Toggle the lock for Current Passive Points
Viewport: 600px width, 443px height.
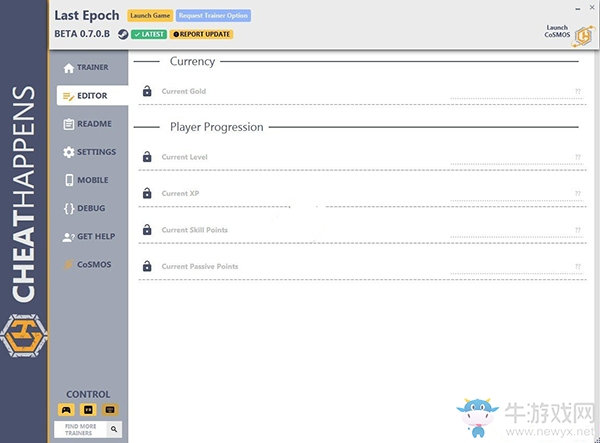pyautogui.click(x=147, y=266)
